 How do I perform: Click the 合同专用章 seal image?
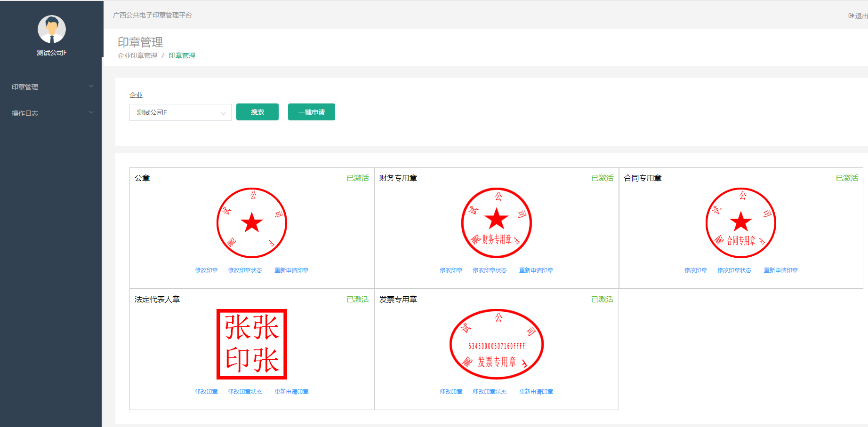coord(741,223)
